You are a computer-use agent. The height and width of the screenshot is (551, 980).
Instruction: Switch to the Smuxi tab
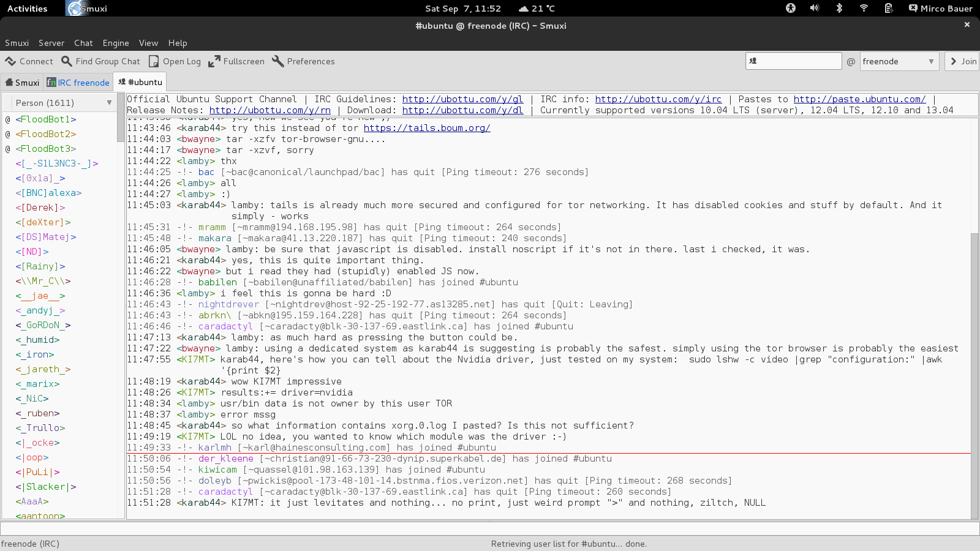22,83
